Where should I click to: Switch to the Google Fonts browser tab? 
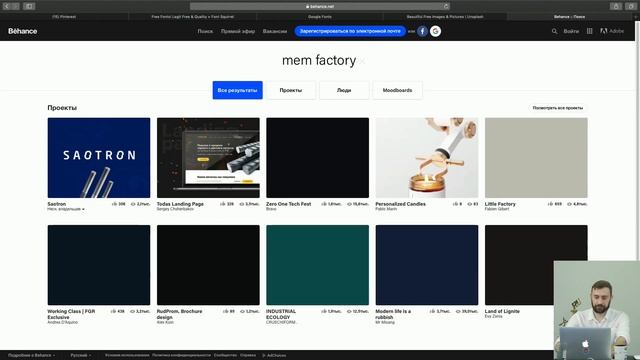pyautogui.click(x=320, y=17)
